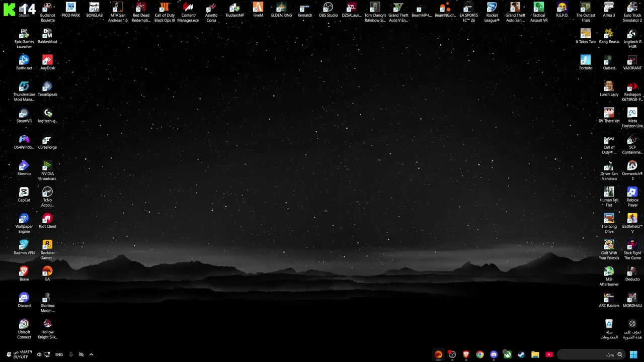Select the Red Dead Redemption icon
The height and width of the screenshot is (362, 644).
tap(141, 13)
